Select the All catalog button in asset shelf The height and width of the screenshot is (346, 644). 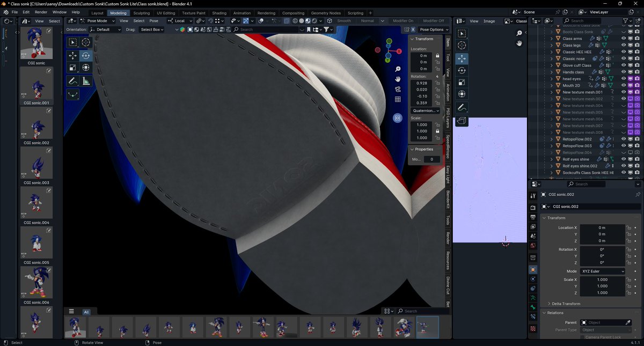[x=86, y=312]
